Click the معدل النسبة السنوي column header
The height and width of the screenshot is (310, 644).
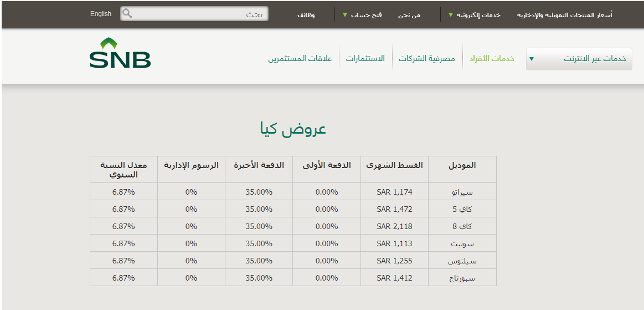pyautogui.click(x=123, y=169)
